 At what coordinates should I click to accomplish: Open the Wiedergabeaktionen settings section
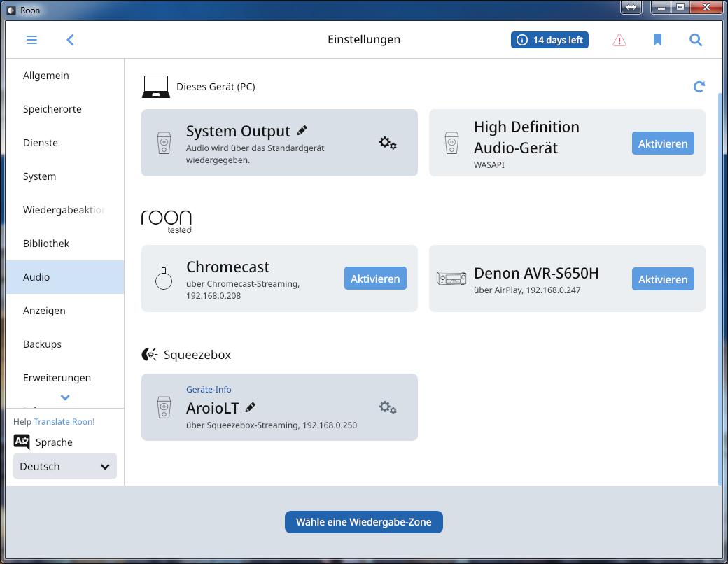[65, 210]
